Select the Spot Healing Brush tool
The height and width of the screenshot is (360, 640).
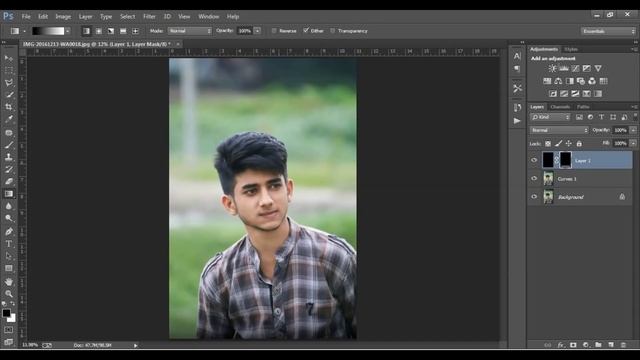[x=9, y=133]
